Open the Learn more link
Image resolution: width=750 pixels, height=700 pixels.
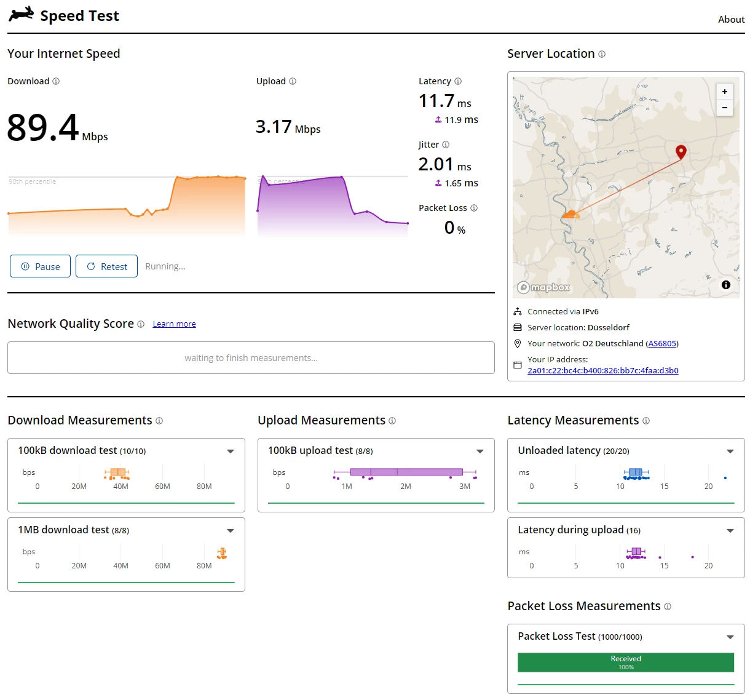point(174,324)
